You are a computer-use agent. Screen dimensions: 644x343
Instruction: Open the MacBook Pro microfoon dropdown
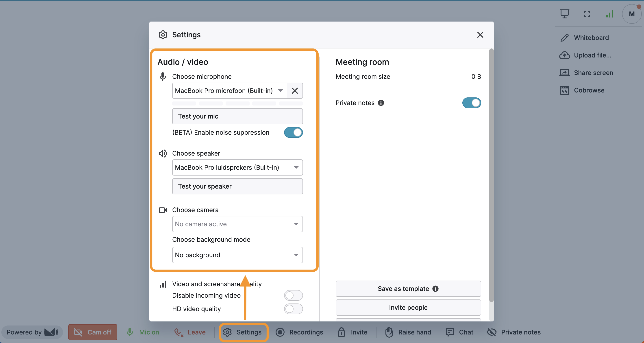tap(229, 90)
